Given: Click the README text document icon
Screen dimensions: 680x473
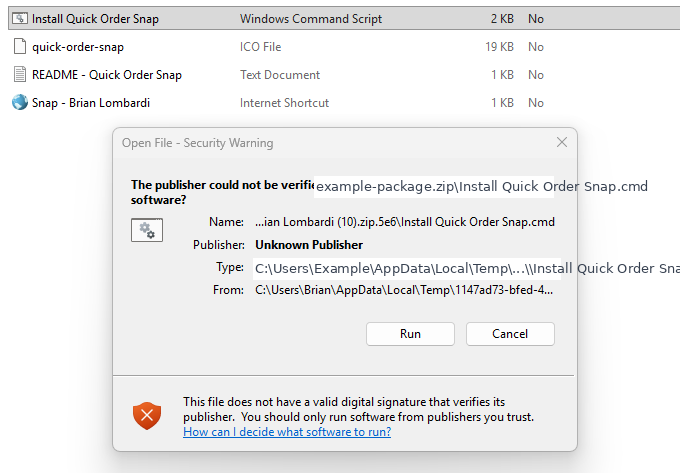Looking at the screenshot, I should click(20, 75).
